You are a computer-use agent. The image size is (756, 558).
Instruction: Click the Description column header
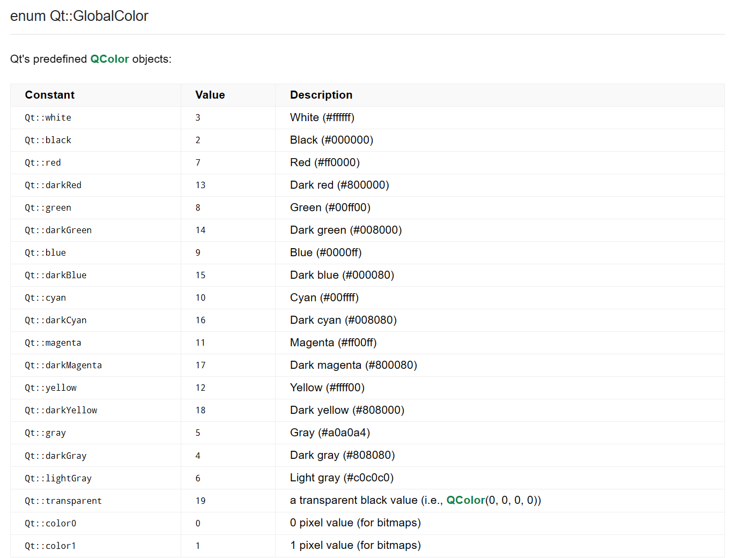pos(321,95)
